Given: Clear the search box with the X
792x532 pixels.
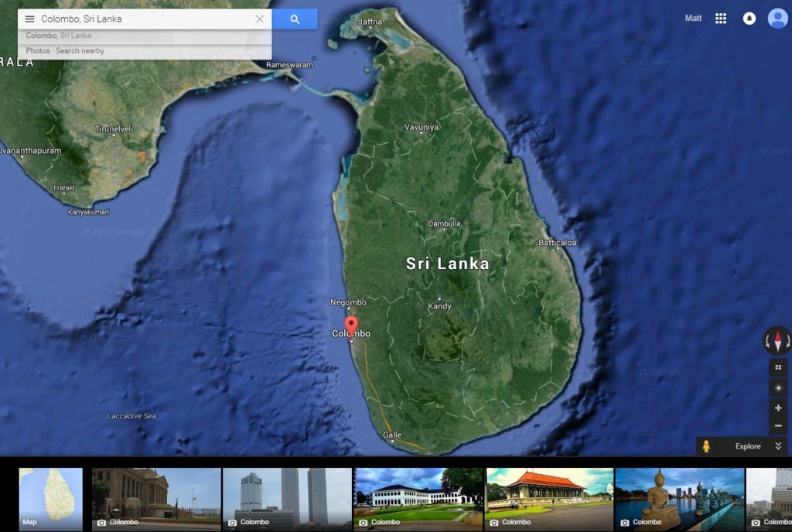Looking at the screenshot, I should 260,18.
